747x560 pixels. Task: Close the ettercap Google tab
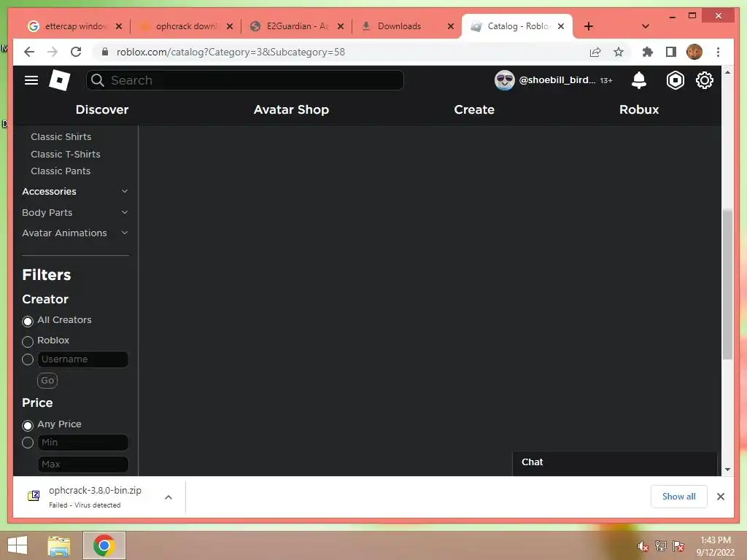pyautogui.click(x=119, y=26)
